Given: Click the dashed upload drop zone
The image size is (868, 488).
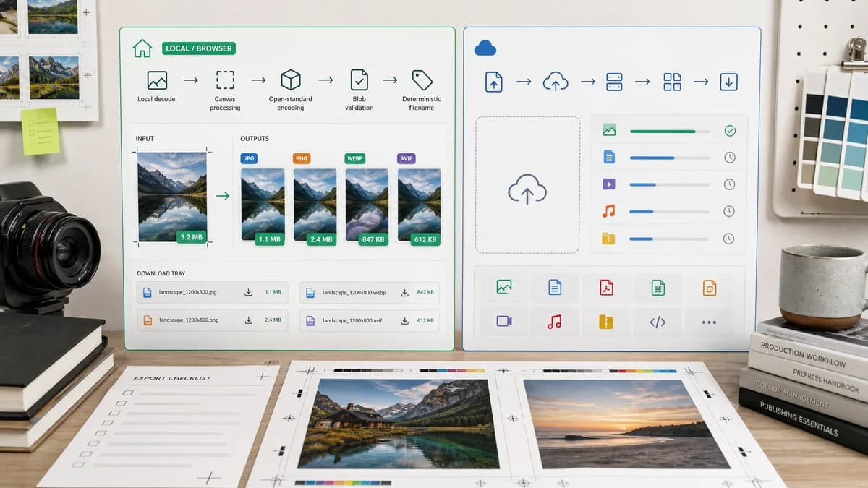Looking at the screenshot, I should click(x=528, y=184).
